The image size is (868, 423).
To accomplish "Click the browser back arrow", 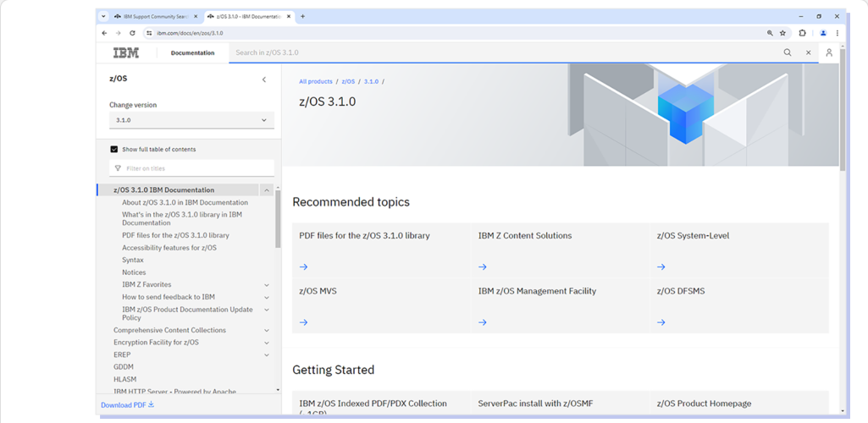I will point(105,33).
